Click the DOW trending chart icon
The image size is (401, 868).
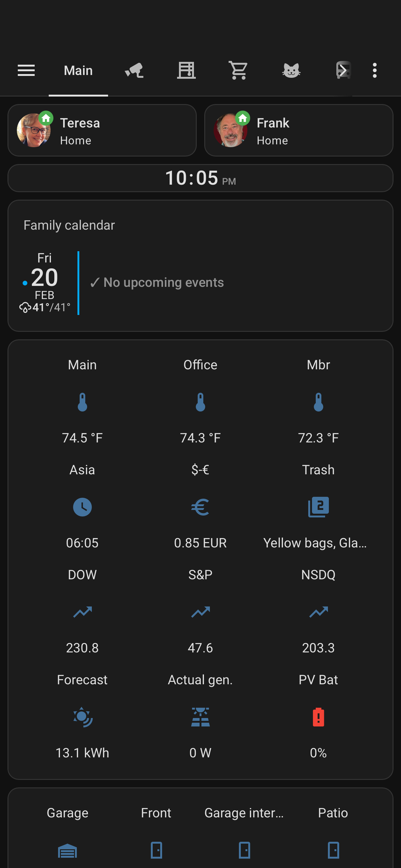82,612
